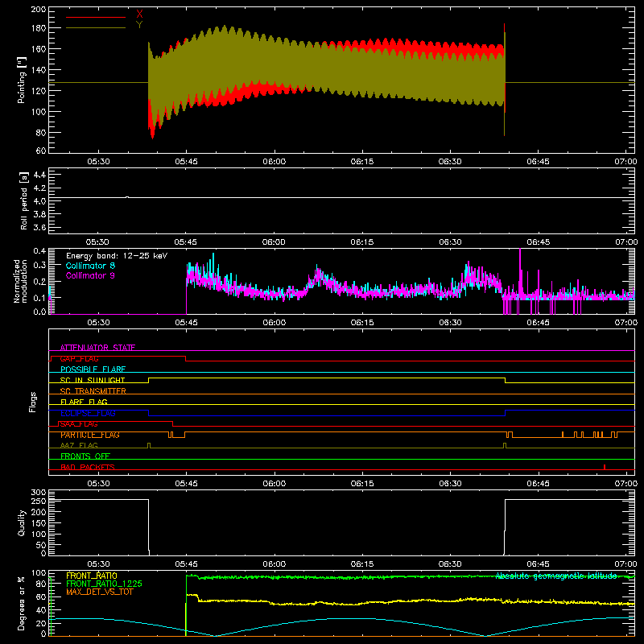644x644 pixels.
Task: Click the '0.4' tick on modulation axis
Action: 39,250
